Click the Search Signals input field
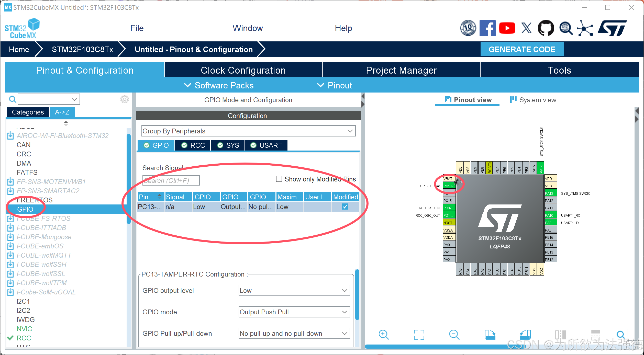The image size is (644, 355). point(171,181)
